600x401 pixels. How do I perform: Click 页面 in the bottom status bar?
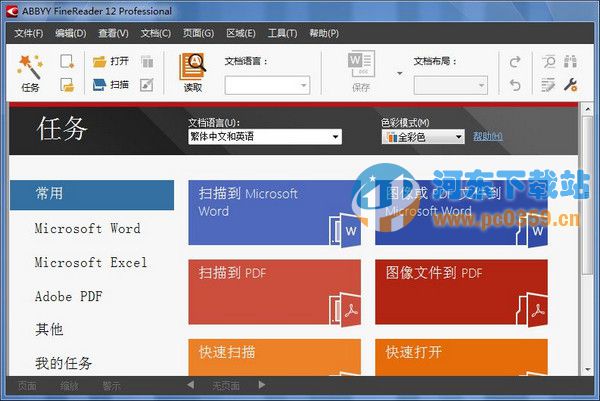(27, 386)
